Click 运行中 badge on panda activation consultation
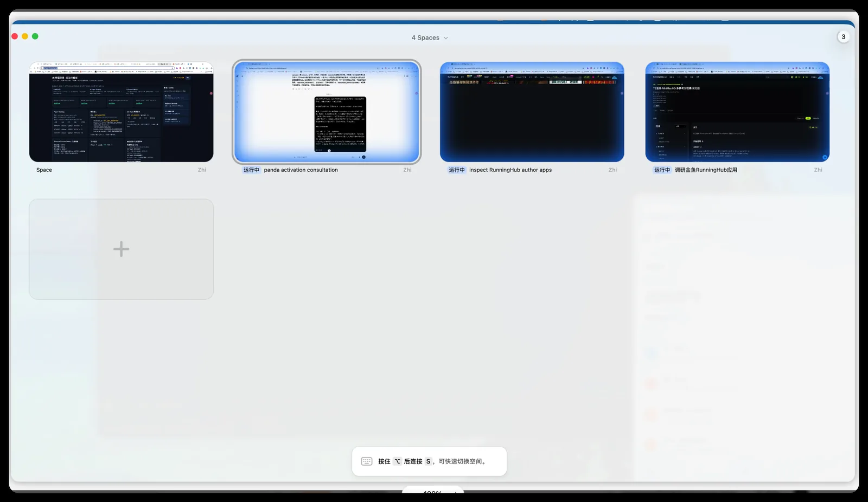The image size is (868, 502). (251, 170)
